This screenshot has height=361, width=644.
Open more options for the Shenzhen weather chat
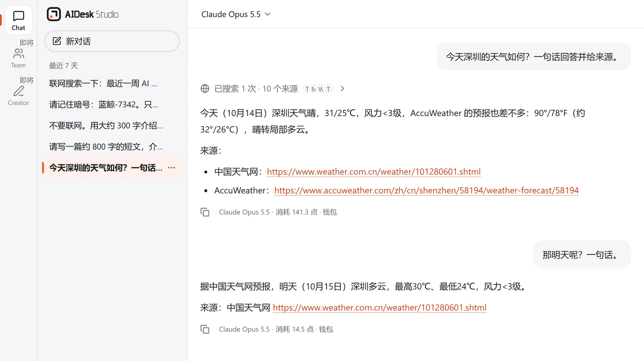(x=172, y=168)
